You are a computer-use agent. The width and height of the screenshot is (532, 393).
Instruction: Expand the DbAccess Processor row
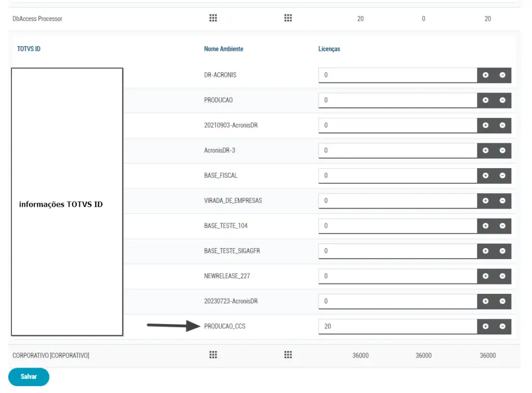click(37, 19)
